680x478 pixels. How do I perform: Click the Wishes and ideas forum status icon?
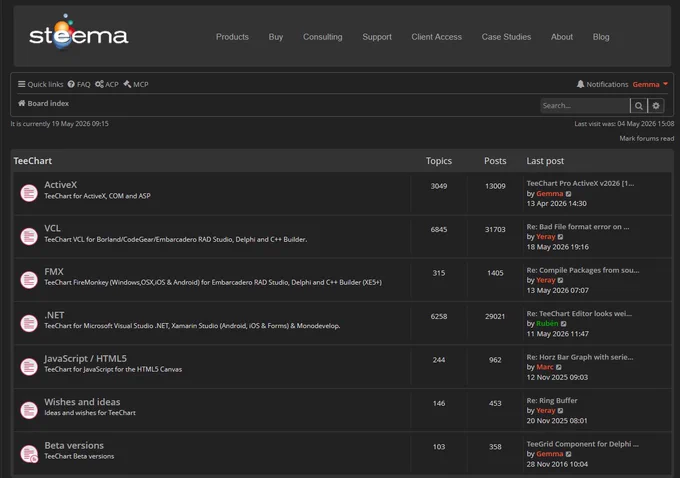click(x=29, y=410)
